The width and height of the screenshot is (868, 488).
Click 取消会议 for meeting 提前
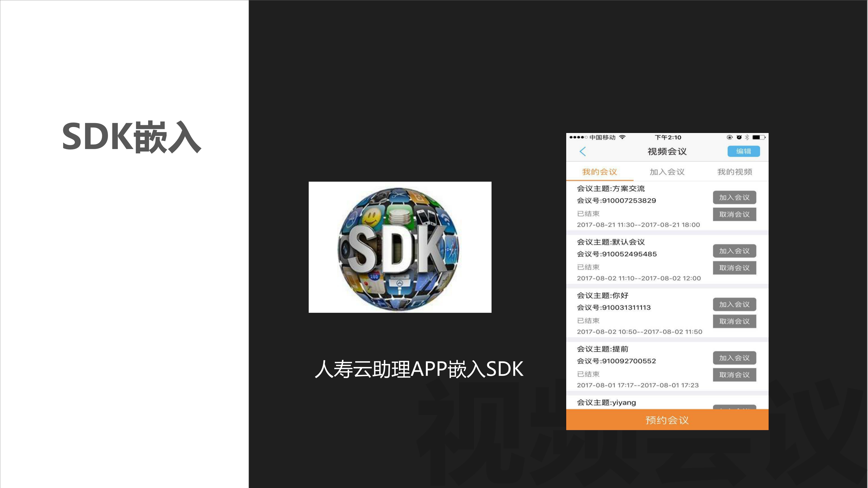(x=735, y=375)
